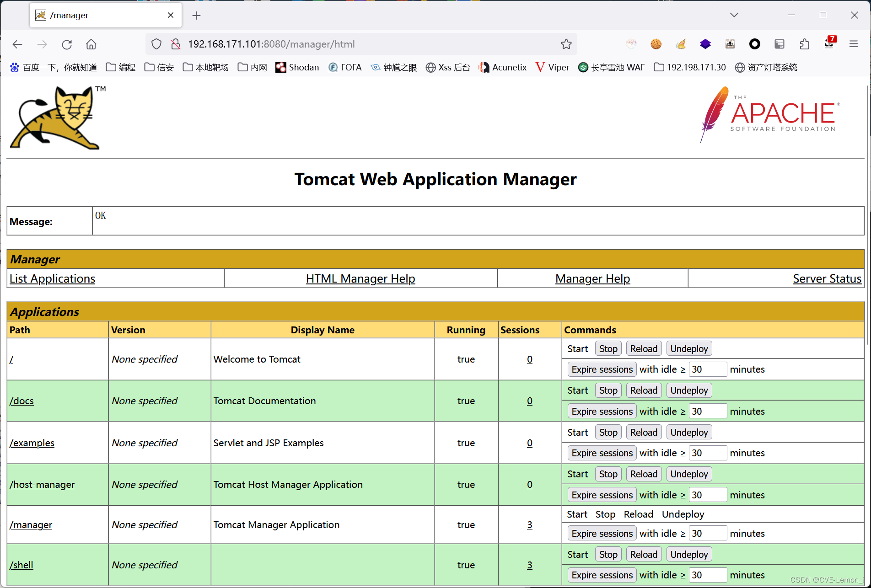
Task: Open the list-all-tabs chevron dropdown
Action: [733, 15]
